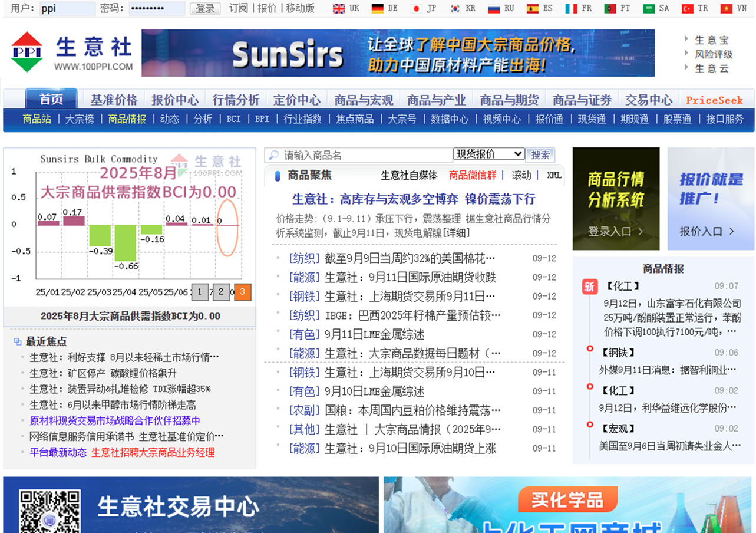The width and height of the screenshot is (756, 533).
Task: Select the Japan flag JP icon
Action: pos(417,8)
